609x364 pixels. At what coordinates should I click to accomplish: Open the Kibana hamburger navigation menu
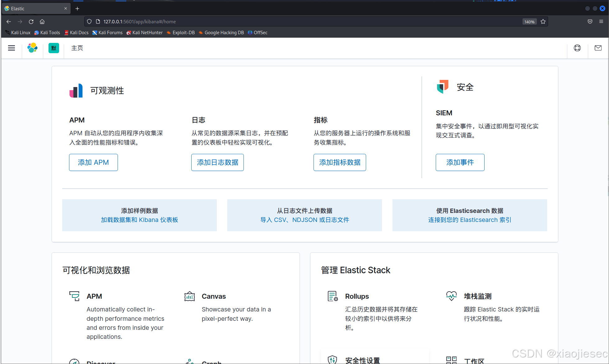pyautogui.click(x=12, y=48)
